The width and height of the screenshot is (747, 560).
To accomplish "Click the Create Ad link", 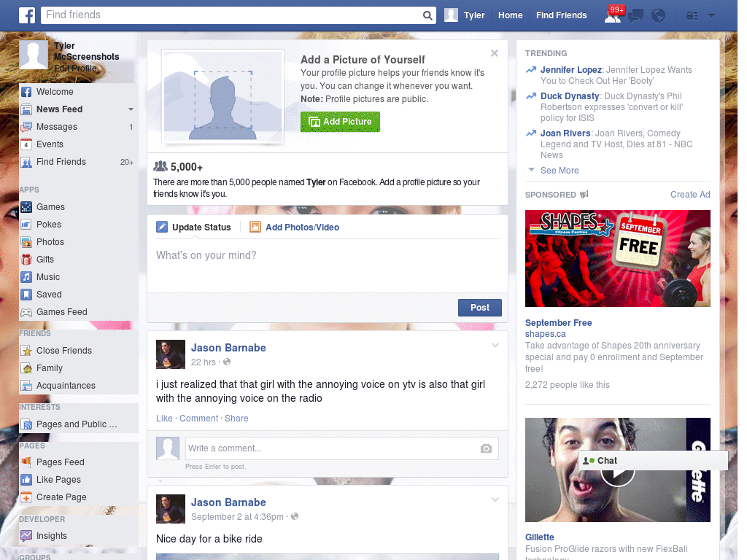I will pos(690,194).
